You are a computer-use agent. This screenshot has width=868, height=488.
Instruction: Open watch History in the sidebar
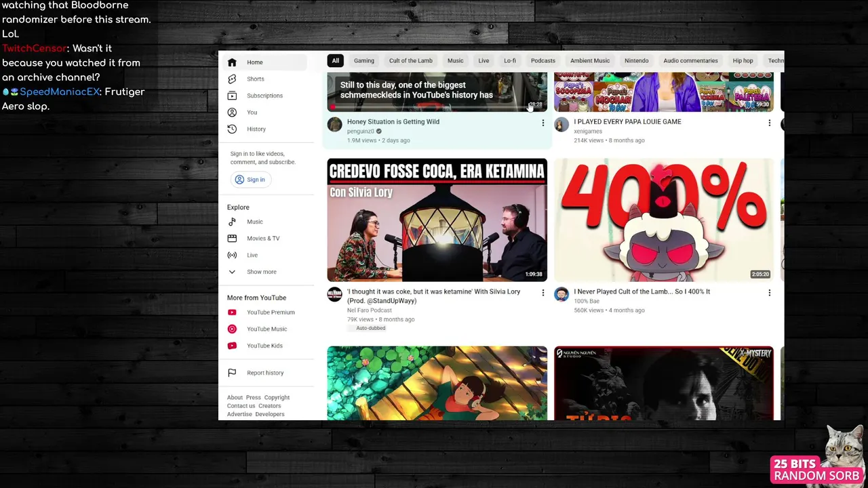[x=264, y=129]
